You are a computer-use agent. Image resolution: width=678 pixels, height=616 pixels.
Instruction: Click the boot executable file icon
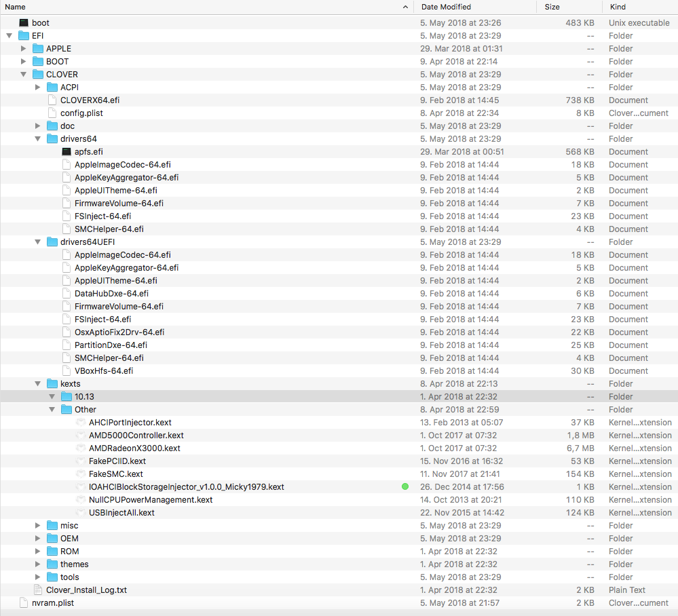coord(24,22)
